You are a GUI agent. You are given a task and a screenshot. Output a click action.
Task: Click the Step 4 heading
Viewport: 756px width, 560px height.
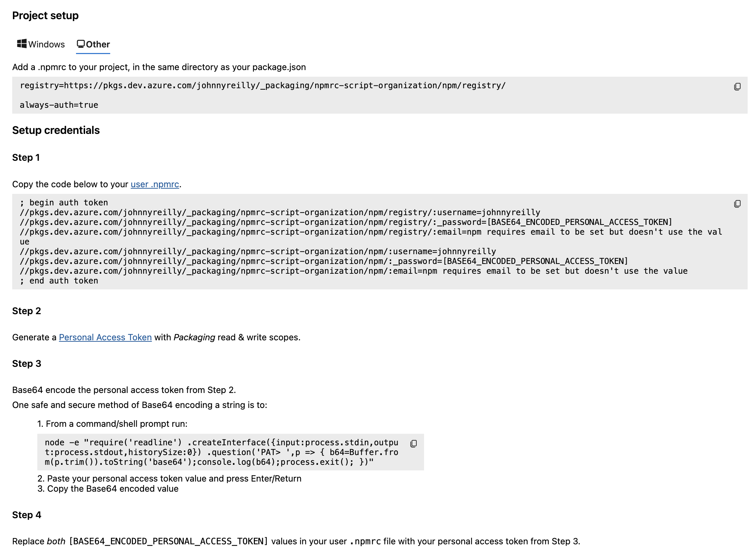click(27, 515)
